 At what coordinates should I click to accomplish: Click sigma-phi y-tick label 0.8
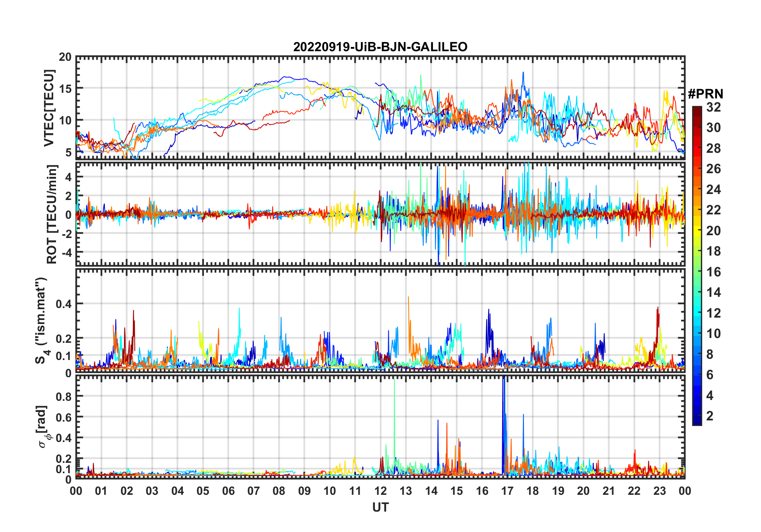point(64,396)
